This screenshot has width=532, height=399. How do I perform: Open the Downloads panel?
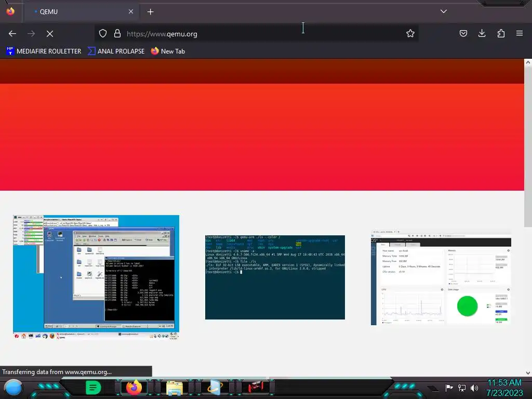point(482,33)
